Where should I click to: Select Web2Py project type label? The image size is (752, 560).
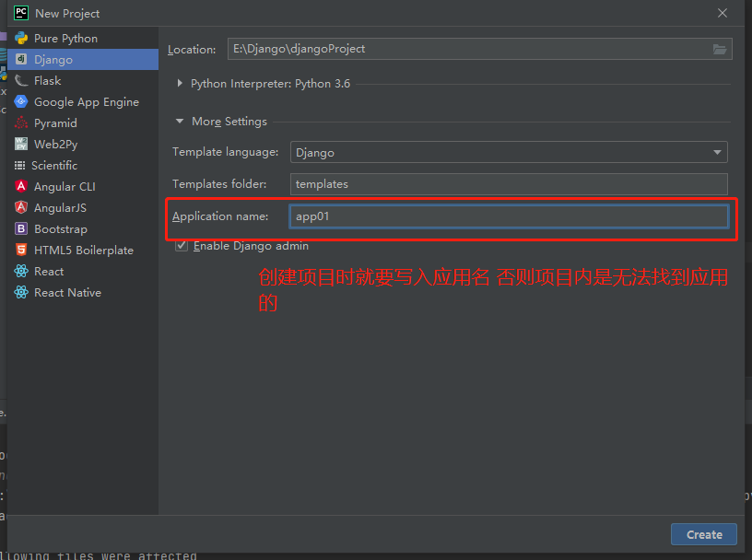click(x=55, y=145)
